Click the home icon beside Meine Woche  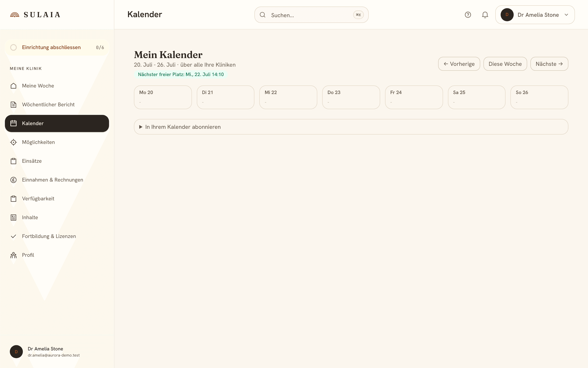[x=14, y=86]
